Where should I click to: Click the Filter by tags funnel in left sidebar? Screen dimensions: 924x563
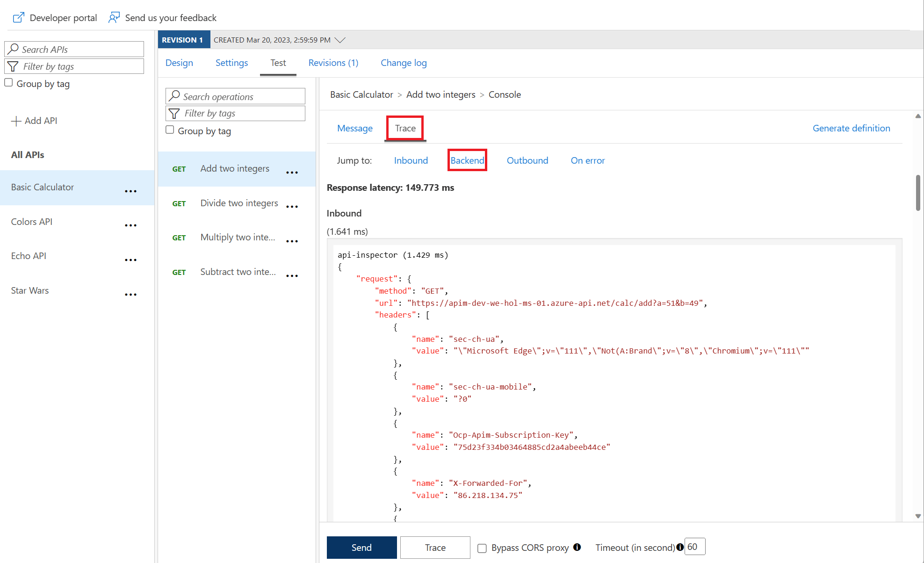point(13,66)
